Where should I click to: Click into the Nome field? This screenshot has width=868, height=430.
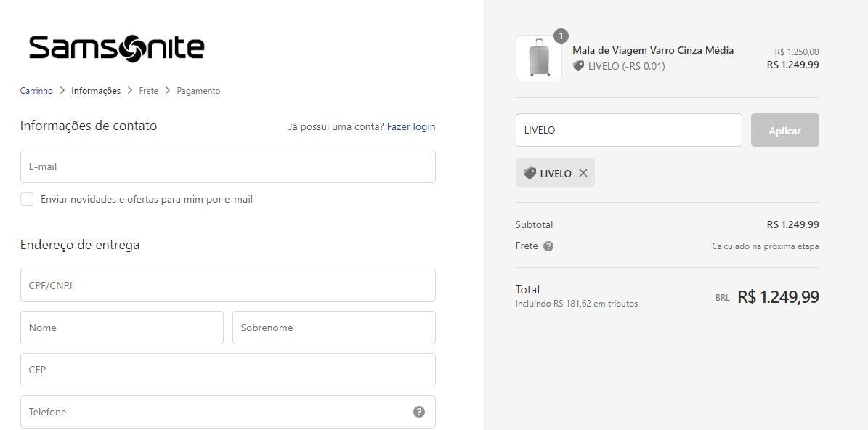122,328
